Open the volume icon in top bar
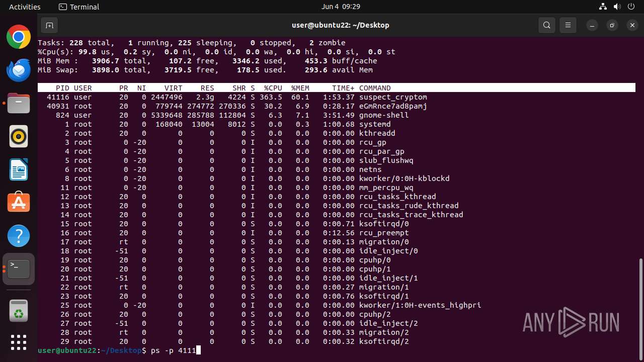This screenshot has height=362, width=644. [x=616, y=7]
